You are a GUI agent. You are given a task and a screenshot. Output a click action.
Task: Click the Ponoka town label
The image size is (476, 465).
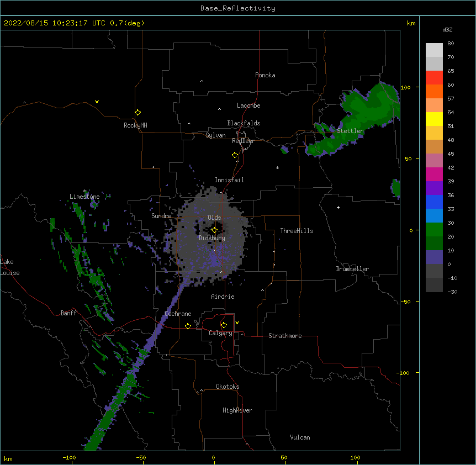[265, 75]
